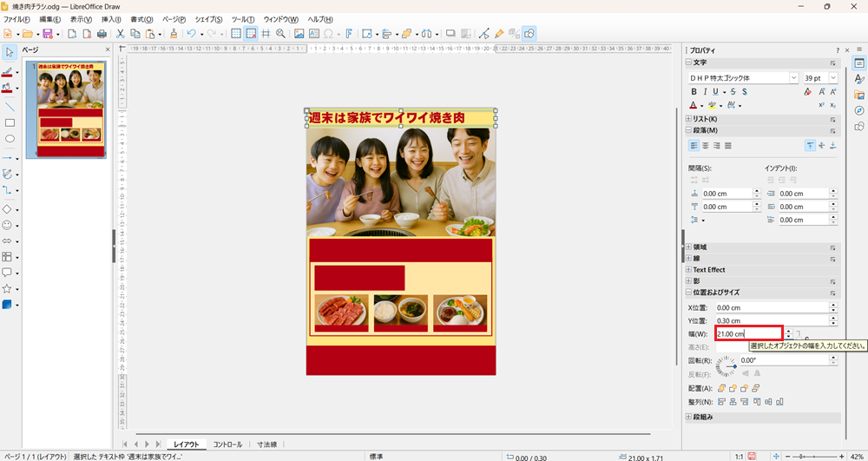This screenshot has height=461, width=868.
Task: Click the Insert Fontwork Text icon
Action: pos(349,34)
